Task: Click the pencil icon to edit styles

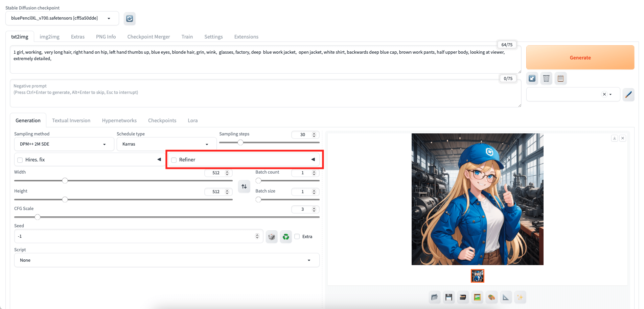Action: click(628, 95)
